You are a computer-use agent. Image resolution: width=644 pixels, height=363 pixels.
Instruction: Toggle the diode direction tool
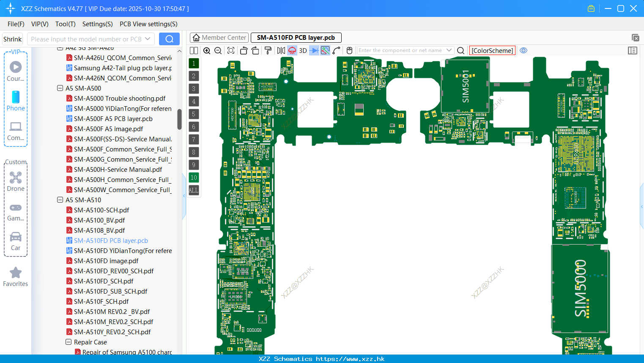(314, 50)
